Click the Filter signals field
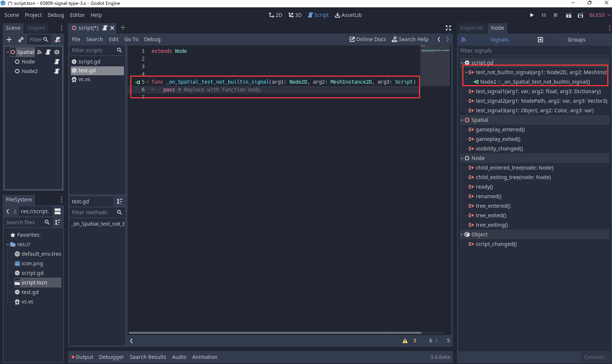 (534, 51)
